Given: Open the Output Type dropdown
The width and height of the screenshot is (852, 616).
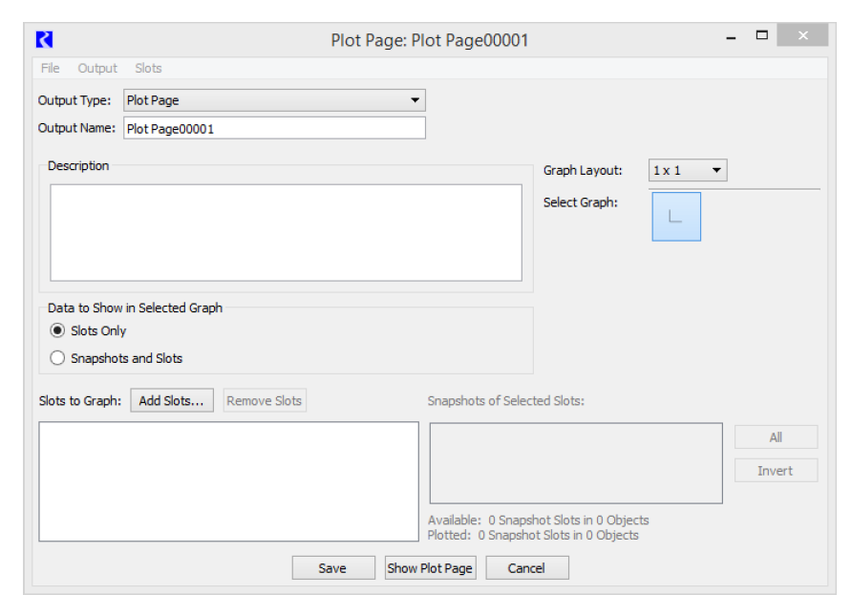Looking at the screenshot, I should 274,100.
